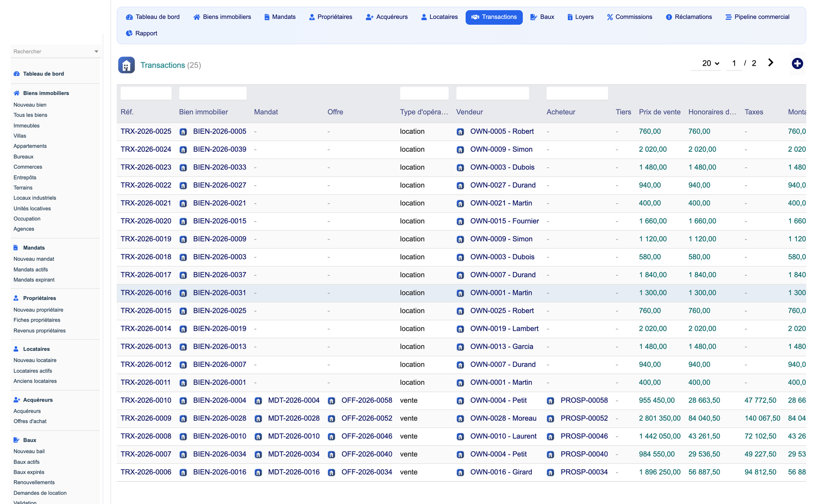Viewport: 814px width, 504px height.
Task: Click the Mandats document icon in sidebar
Action: (x=16, y=248)
